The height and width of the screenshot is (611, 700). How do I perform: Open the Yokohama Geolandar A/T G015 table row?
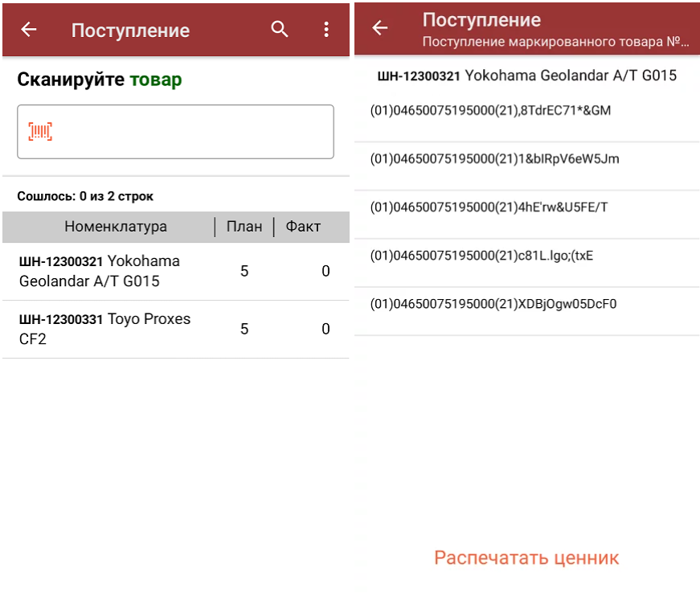click(175, 272)
